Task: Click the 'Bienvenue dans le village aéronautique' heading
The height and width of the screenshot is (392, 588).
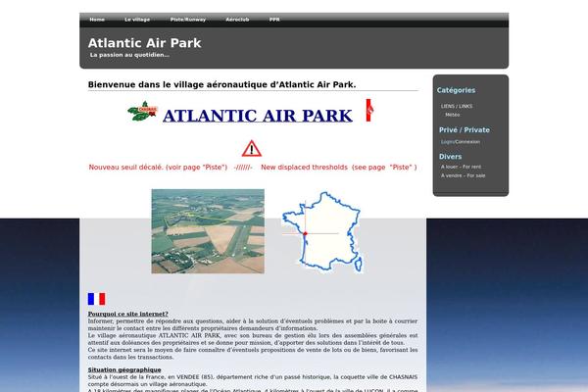Action: (222, 85)
